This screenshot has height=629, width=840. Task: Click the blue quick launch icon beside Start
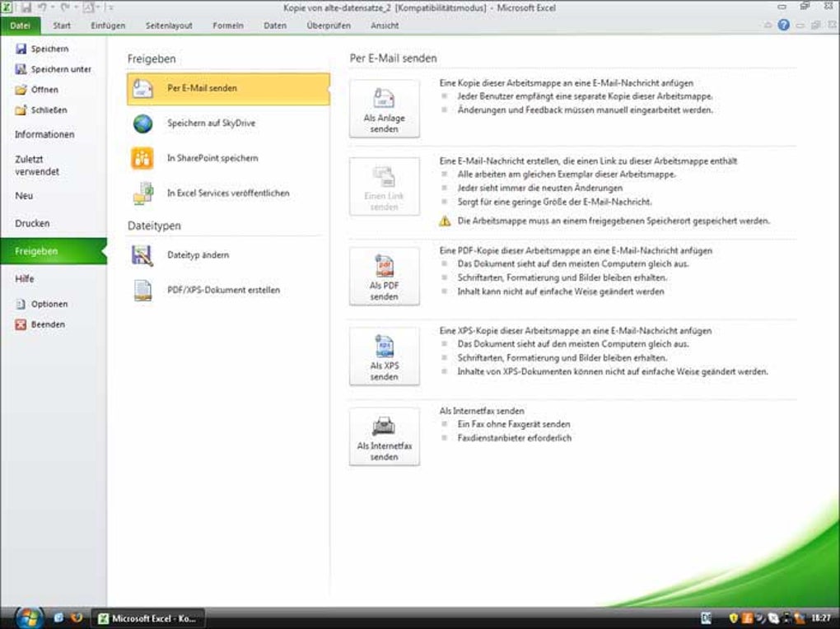click(58, 617)
